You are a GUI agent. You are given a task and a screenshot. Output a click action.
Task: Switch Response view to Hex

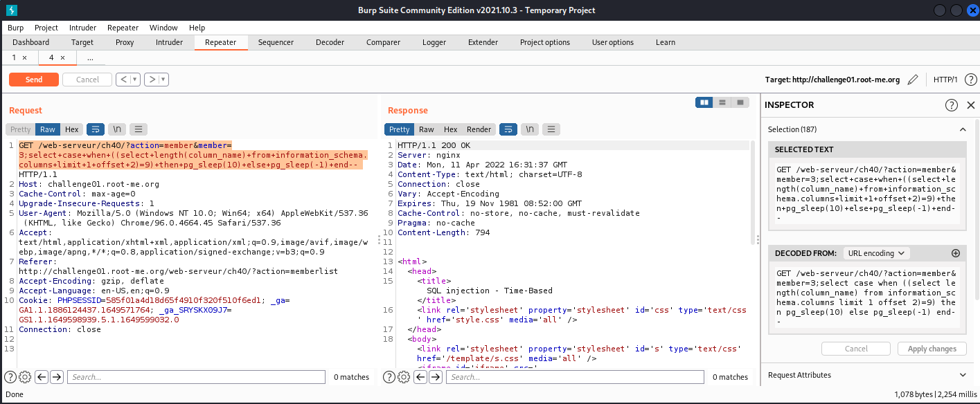(451, 129)
